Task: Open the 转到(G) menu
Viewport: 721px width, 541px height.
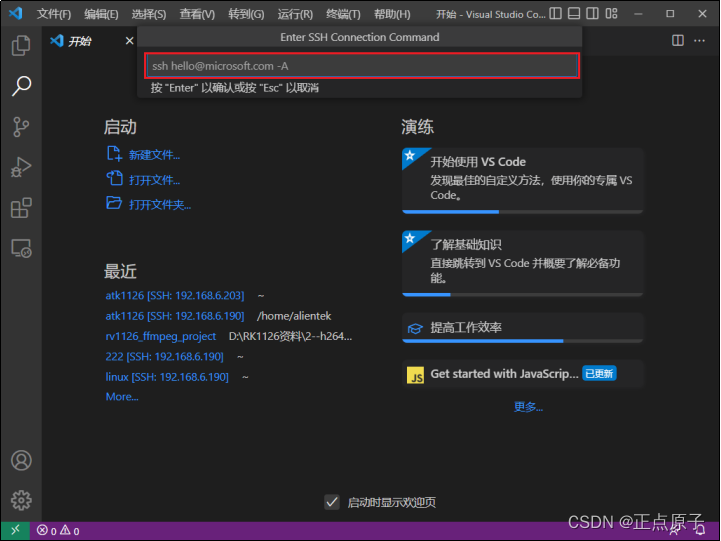Action: [246, 14]
